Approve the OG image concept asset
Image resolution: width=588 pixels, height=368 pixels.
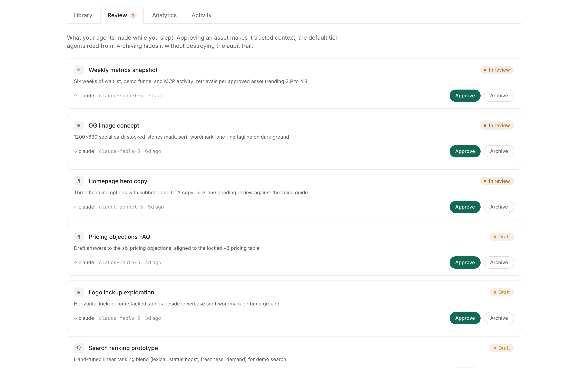point(465,151)
